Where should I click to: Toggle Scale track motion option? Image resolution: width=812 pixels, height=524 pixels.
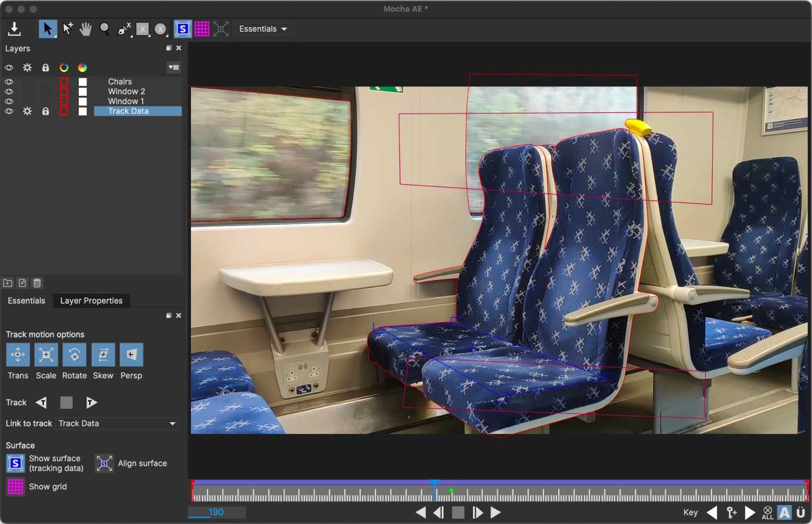click(x=46, y=355)
